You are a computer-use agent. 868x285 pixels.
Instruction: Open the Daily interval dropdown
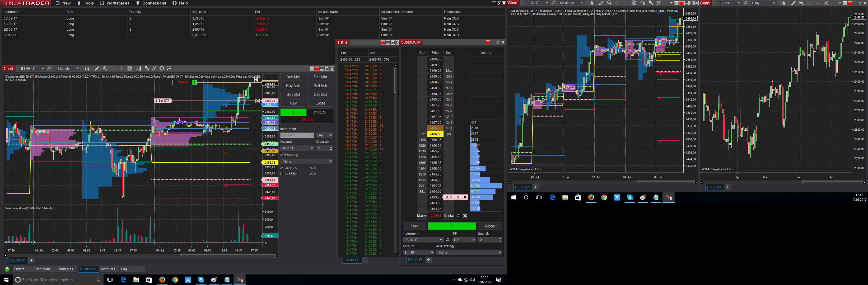click(x=763, y=3)
